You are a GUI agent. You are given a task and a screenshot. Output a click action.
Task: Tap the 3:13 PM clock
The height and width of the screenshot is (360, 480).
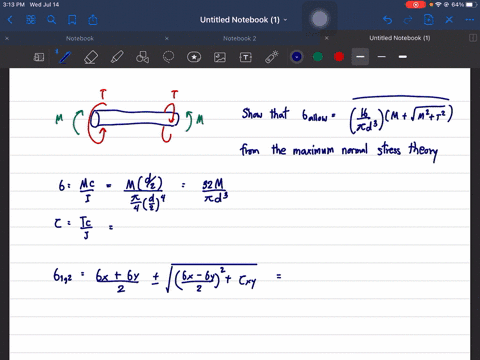13,5
